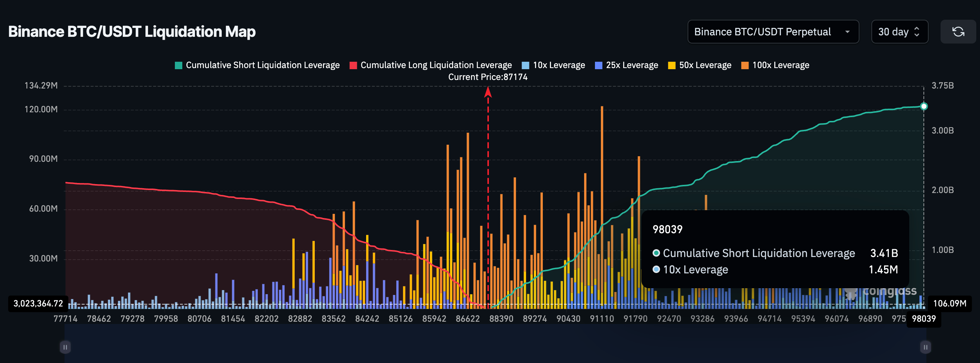Click the refresh chart icon
980x363 pixels.
click(958, 32)
